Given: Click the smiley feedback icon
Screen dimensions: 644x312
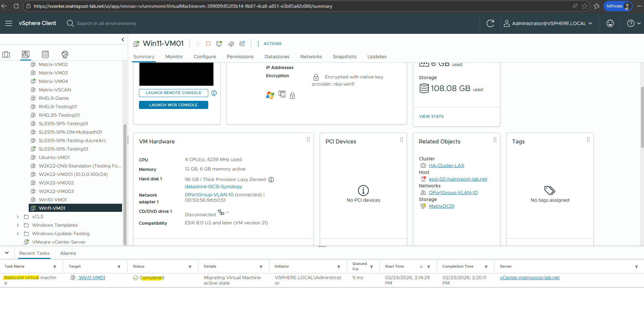Looking at the screenshot, I should [610, 23].
